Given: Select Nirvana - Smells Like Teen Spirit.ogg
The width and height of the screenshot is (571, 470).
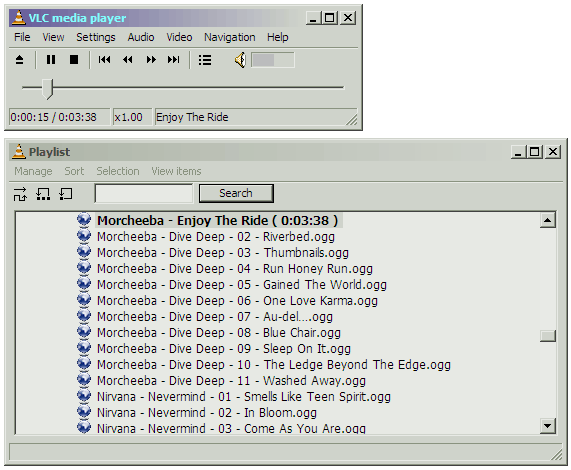Looking at the screenshot, I should [x=244, y=397].
